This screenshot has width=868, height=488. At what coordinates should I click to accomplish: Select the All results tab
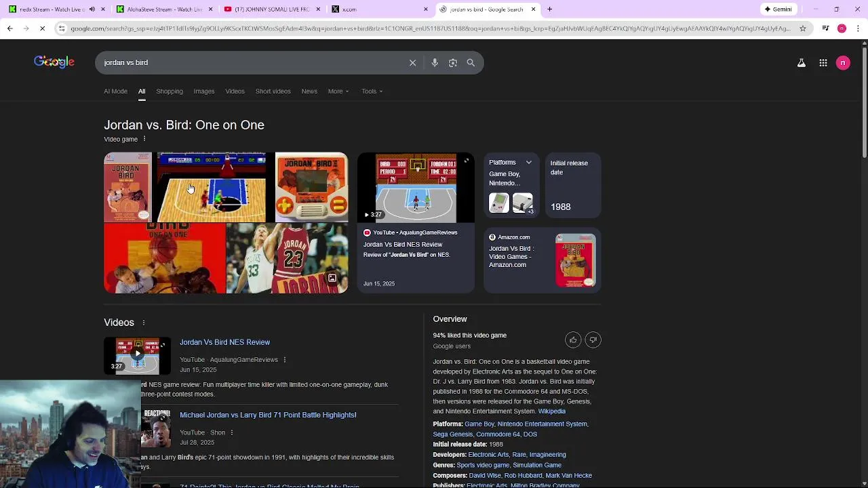(142, 91)
